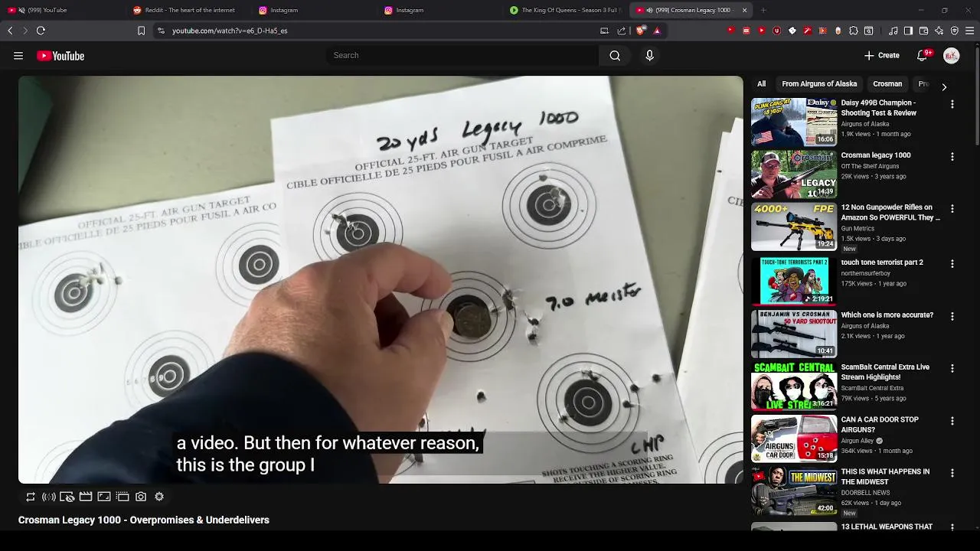Open the cast/screen icon in address bar
980x551 pixels.
tap(604, 31)
